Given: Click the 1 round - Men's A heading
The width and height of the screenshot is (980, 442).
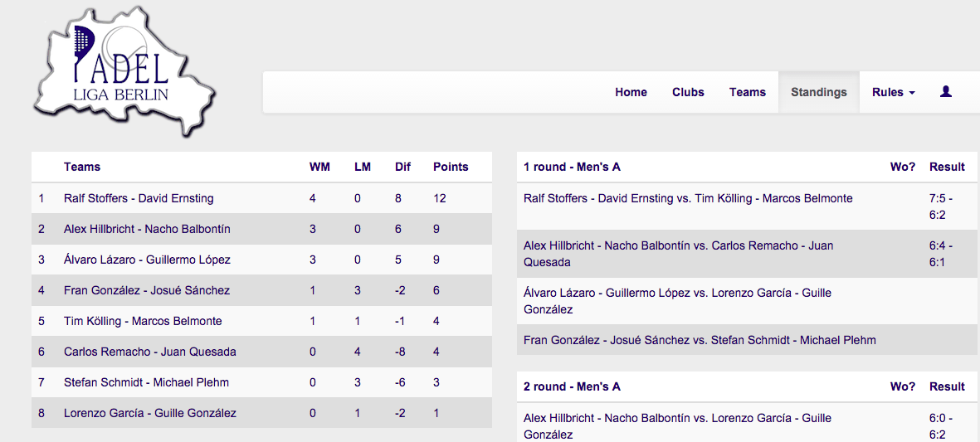Looking at the screenshot, I should click(x=572, y=167).
